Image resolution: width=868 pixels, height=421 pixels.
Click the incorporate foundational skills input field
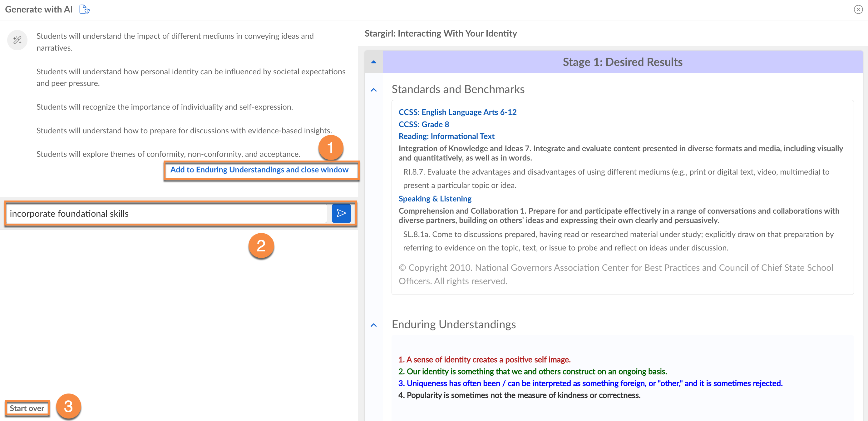click(x=167, y=213)
